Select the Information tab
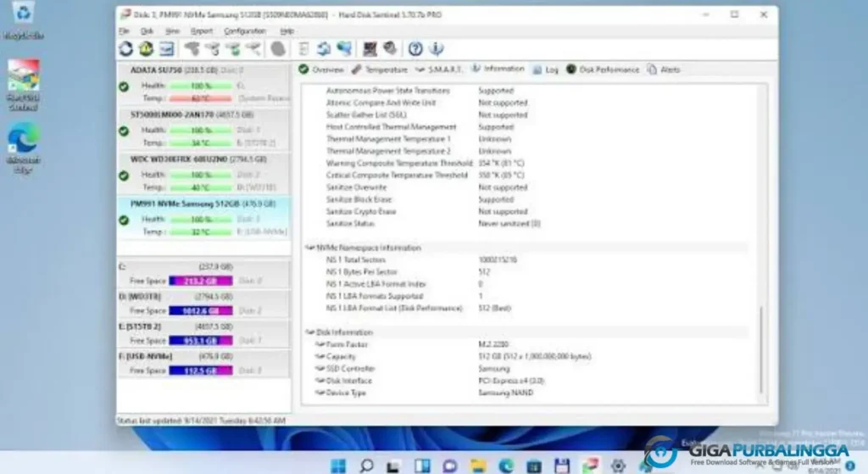868x474 pixels. pyautogui.click(x=498, y=70)
